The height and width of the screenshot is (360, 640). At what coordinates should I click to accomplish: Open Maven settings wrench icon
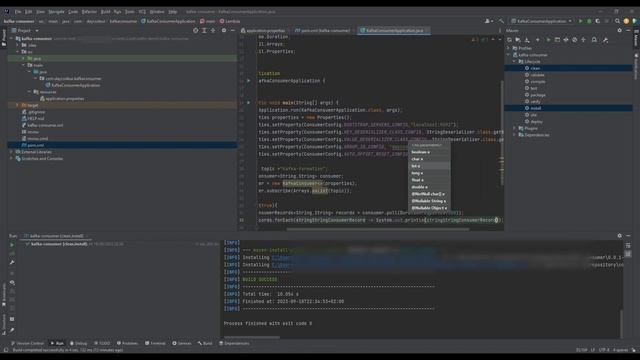coord(606,40)
